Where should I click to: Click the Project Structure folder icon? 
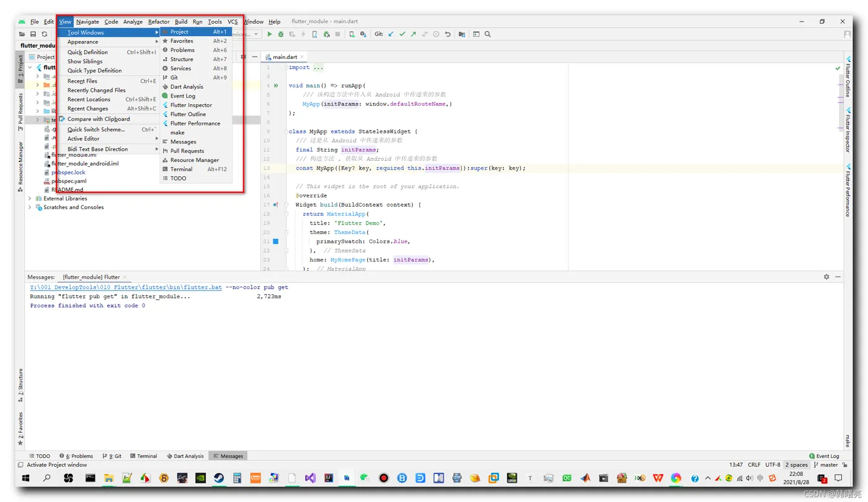click(x=462, y=34)
